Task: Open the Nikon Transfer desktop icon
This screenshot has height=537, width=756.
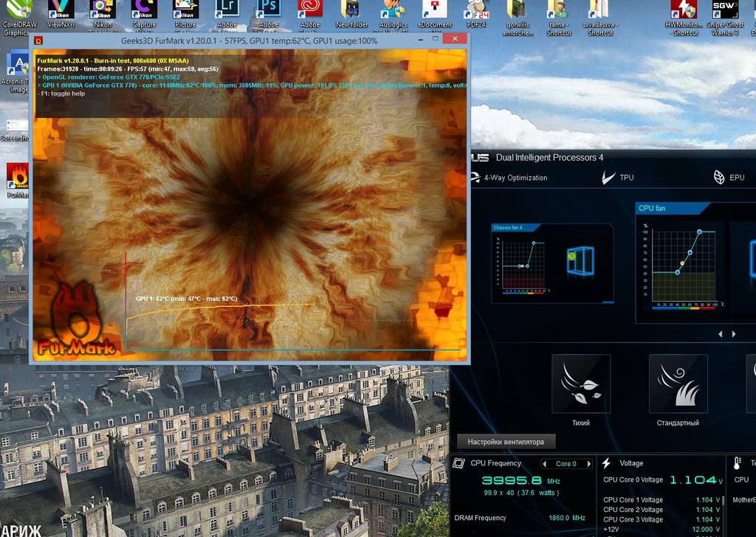Action: pos(103,15)
